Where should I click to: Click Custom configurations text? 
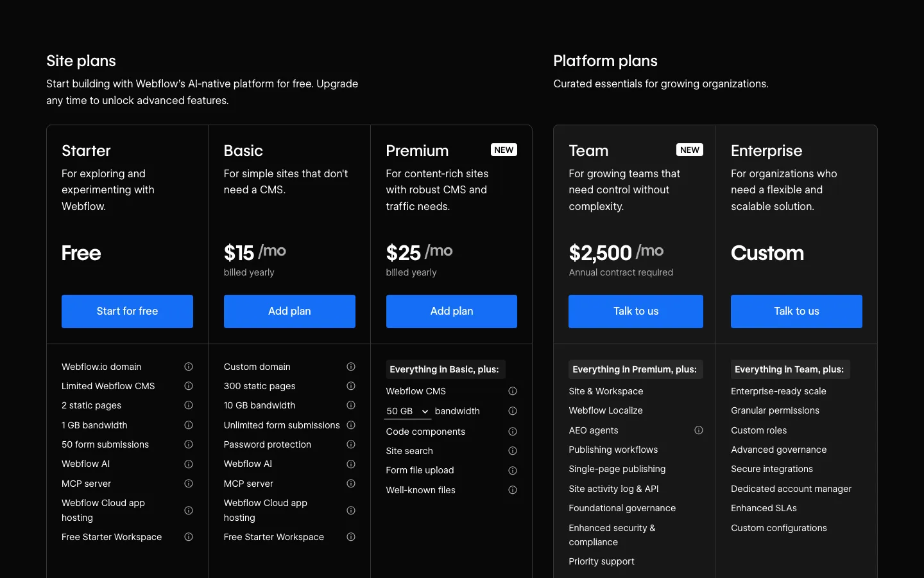(x=779, y=528)
